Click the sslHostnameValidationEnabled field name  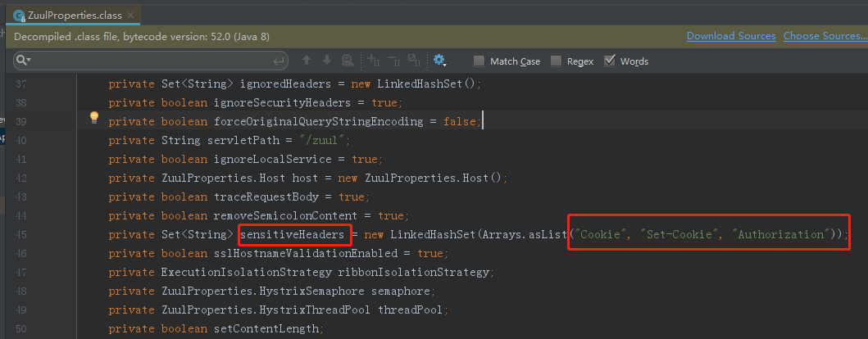point(305,253)
